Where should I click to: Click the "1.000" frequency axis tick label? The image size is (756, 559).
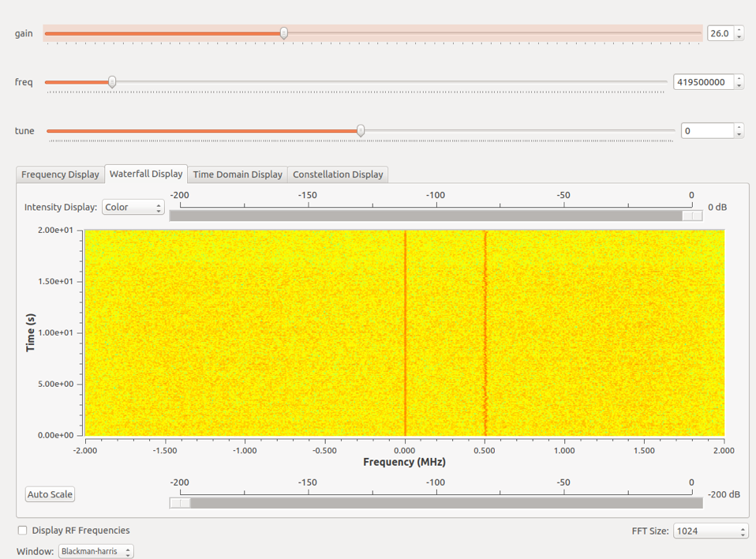564,451
